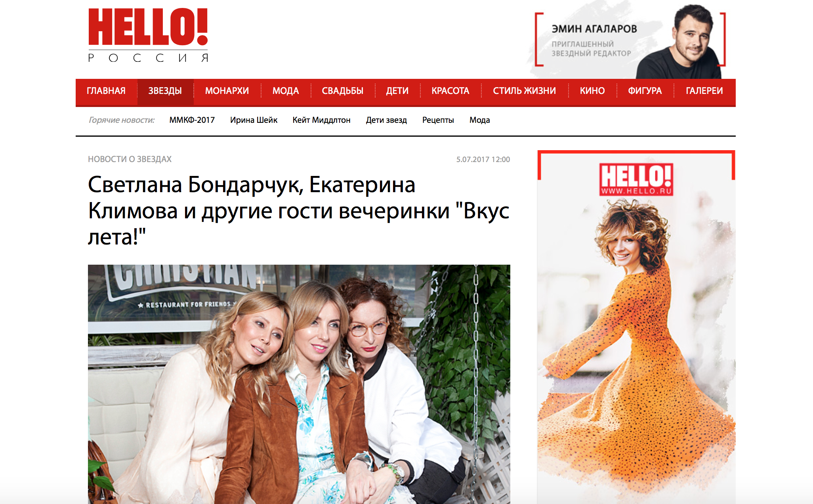The image size is (813, 504).
Task: Open the СВАДЬБЫ section
Action: coord(343,91)
